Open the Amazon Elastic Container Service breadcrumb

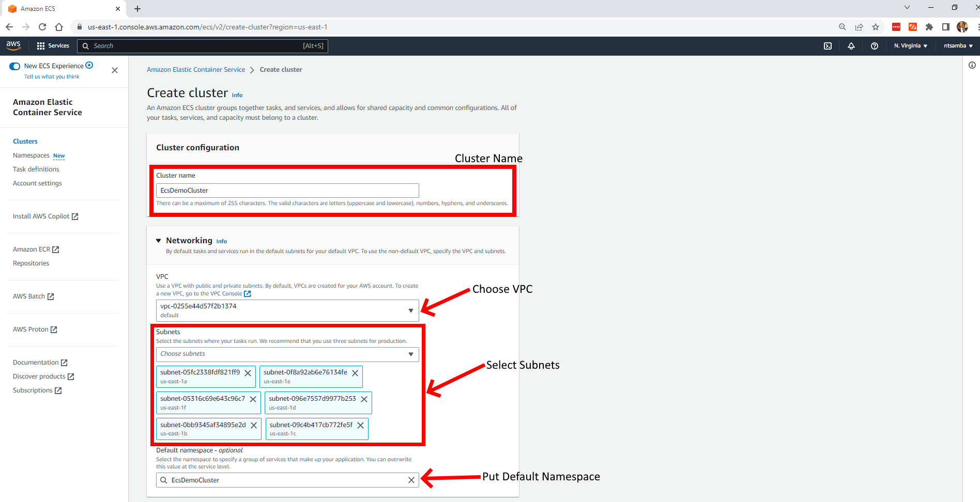196,70
